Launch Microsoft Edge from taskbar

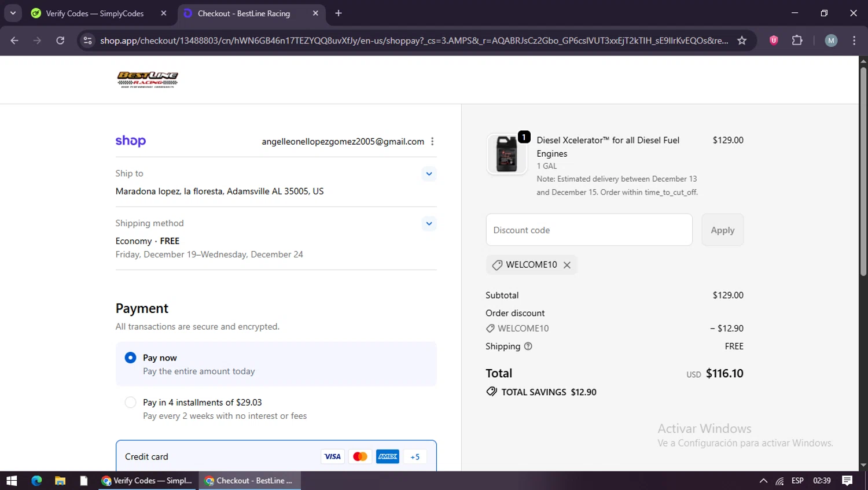coord(36,481)
